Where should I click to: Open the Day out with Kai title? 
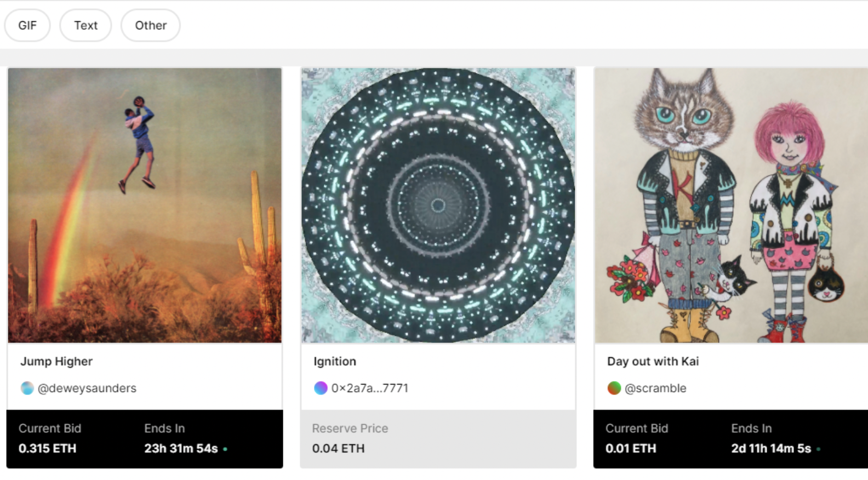point(653,362)
